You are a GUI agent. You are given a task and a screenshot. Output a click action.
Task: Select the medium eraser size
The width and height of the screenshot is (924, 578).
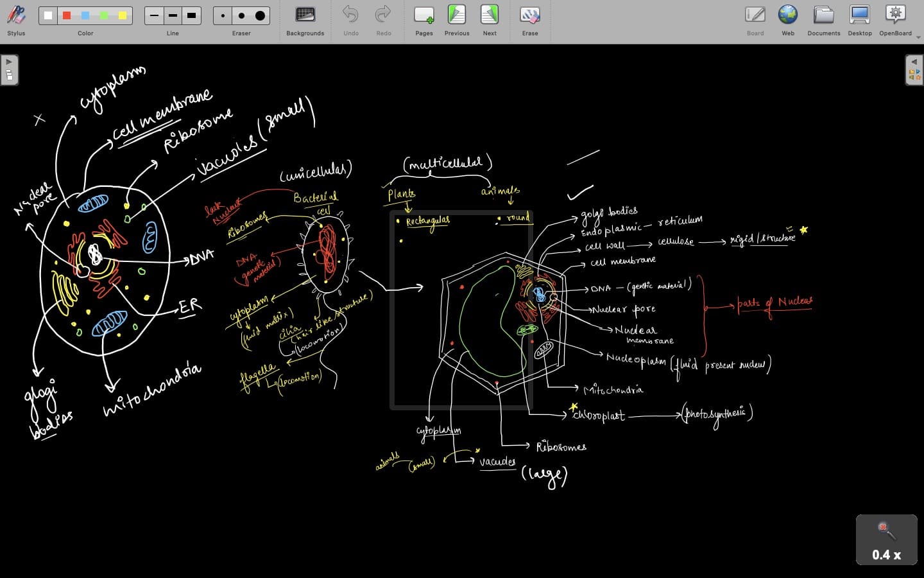[x=241, y=15]
